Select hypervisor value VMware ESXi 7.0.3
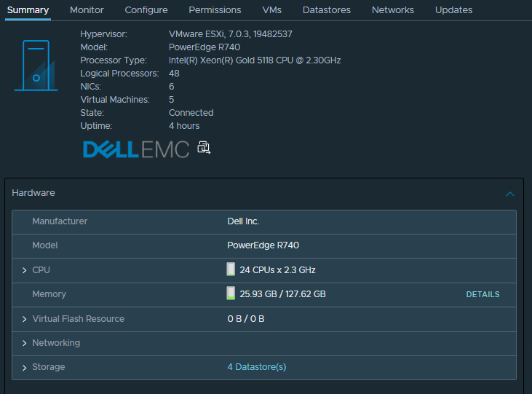Image resolution: width=532 pixels, height=394 pixels. (231, 34)
